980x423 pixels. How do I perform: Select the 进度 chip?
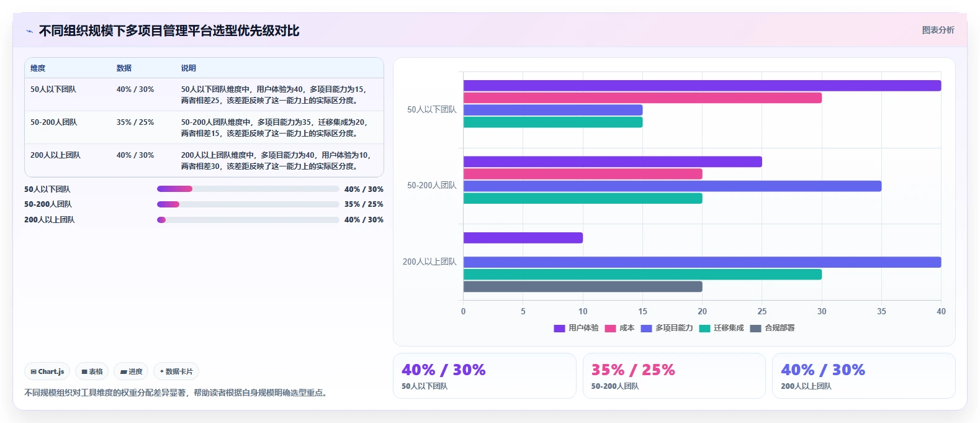[x=131, y=371]
